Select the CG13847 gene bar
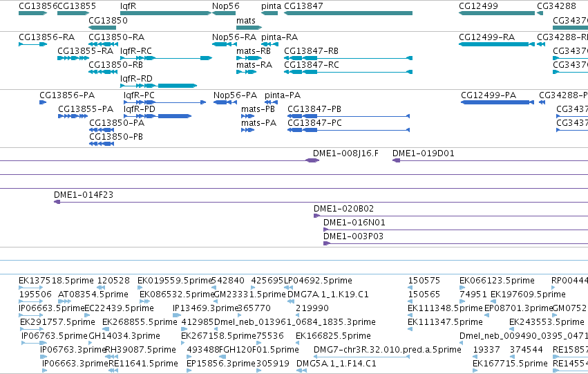This screenshot has height=374, width=588. [x=348, y=13]
